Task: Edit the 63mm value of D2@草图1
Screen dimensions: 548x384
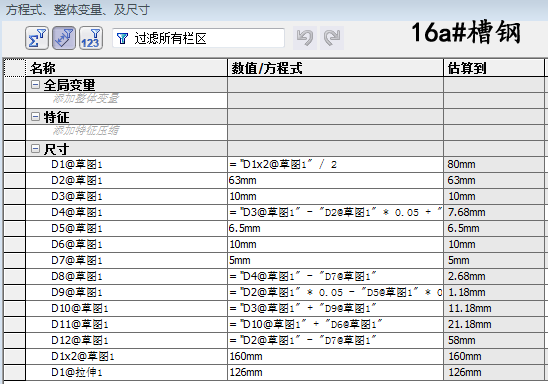Action: pos(336,180)
